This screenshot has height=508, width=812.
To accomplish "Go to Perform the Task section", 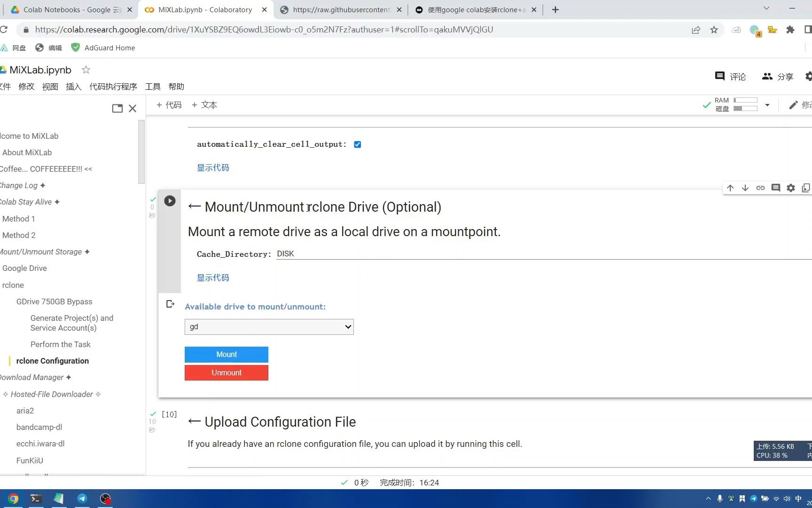I will pos(61,344).
